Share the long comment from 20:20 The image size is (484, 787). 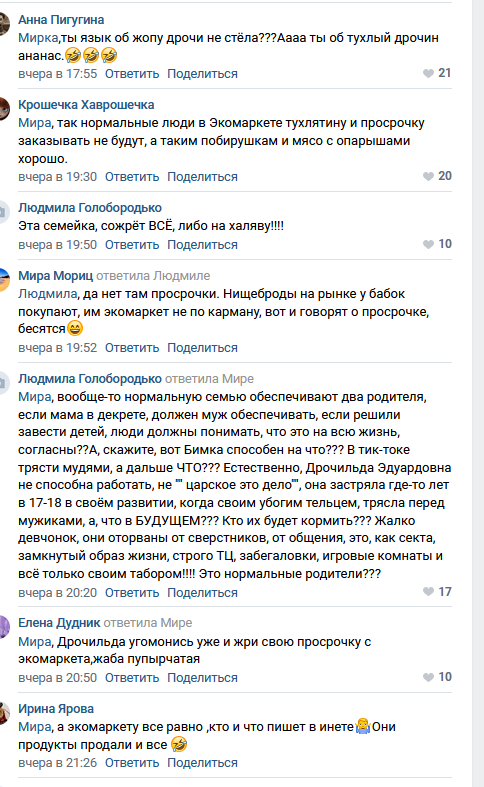click(202, 593)
